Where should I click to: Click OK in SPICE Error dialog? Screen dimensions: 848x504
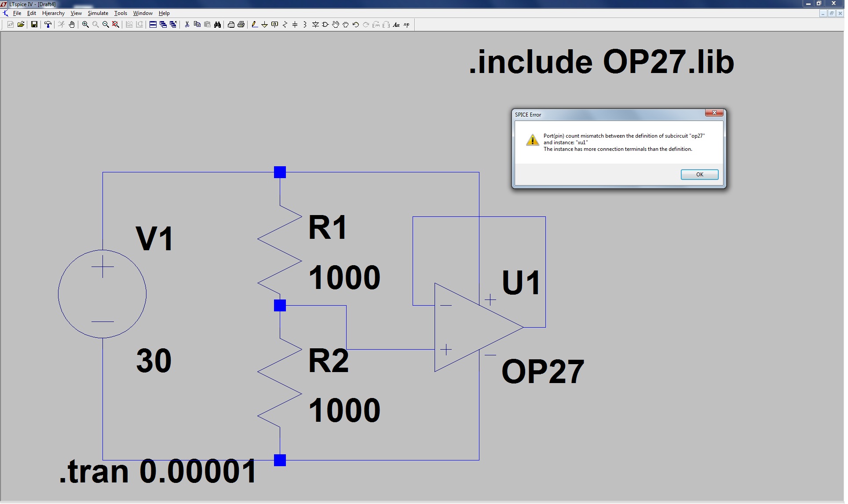point(699,175)
